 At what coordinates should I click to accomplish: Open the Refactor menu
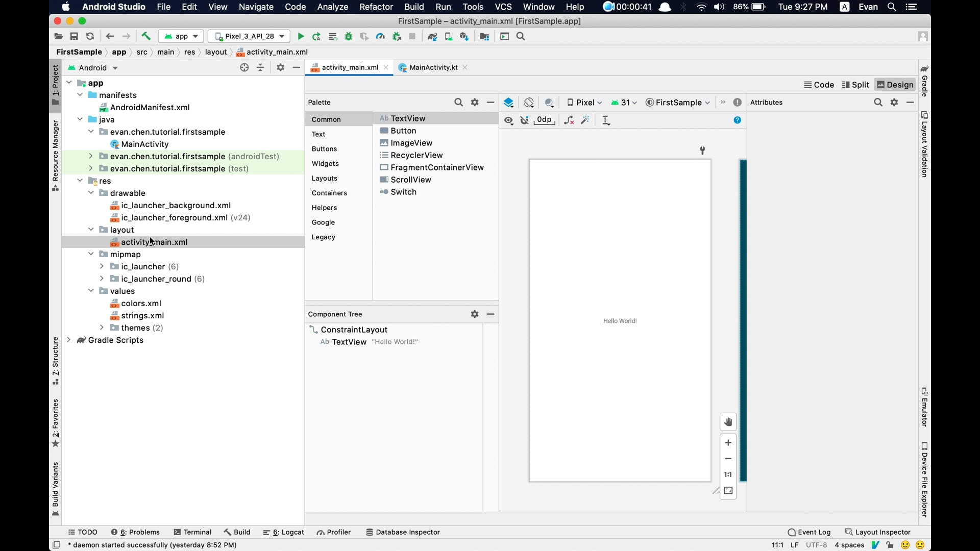(x=376, y=7)
